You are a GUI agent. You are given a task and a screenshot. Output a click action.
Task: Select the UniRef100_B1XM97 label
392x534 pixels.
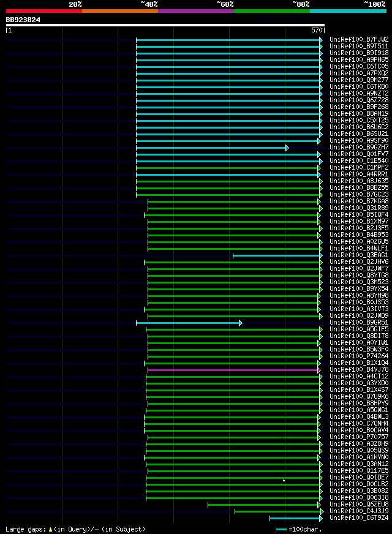[x=359, y=221]
